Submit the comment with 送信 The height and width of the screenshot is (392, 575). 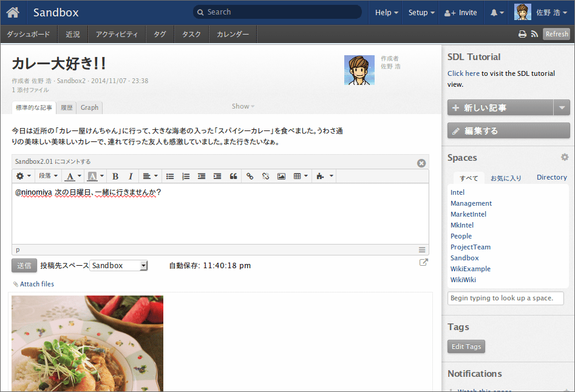pos(24,266)
